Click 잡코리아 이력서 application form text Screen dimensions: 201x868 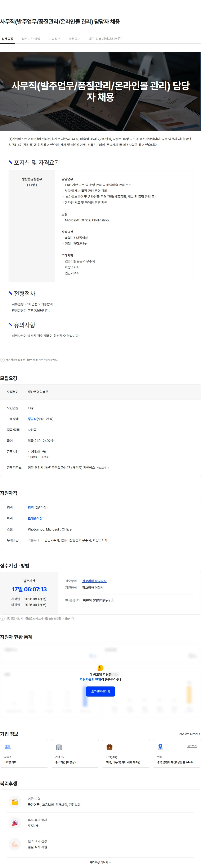93,588
